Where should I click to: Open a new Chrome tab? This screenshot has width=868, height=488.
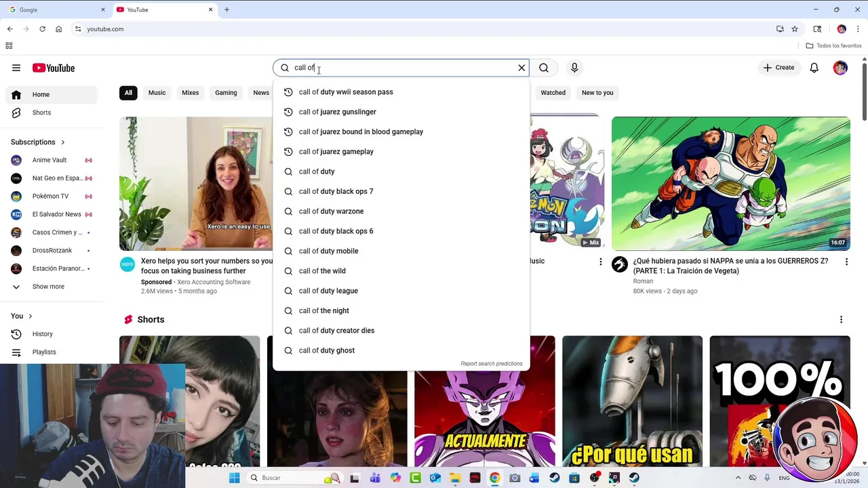[x=226, y=9]
